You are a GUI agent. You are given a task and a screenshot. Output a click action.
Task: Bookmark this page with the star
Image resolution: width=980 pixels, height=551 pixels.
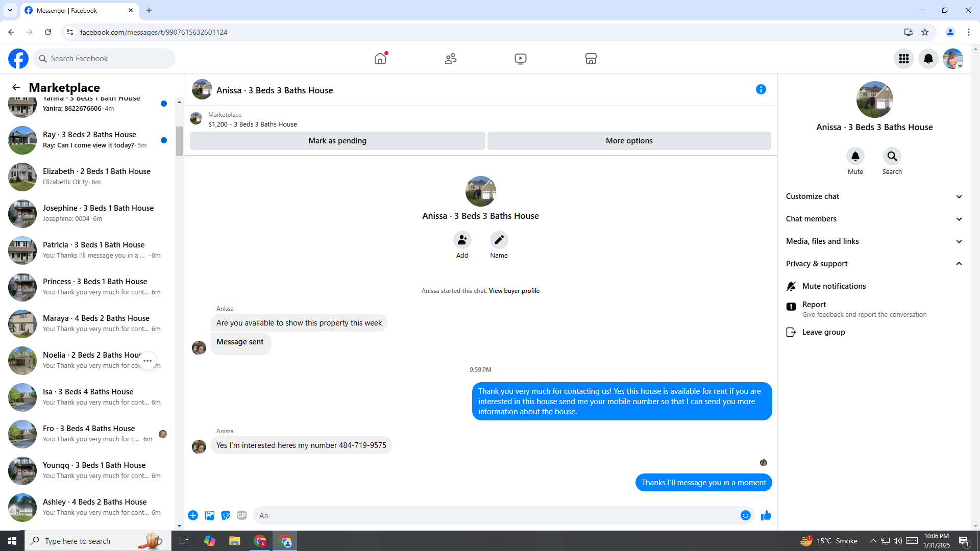point(925,32)
